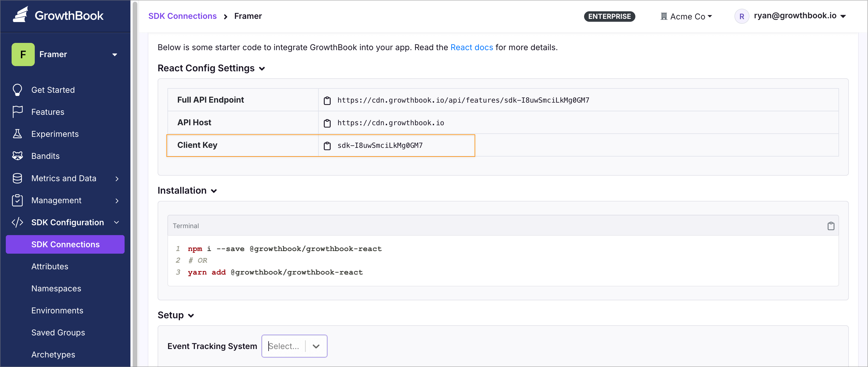Collapse the SDK Configuration submenu
This screenshot has width=868, height=367.
point(116,222)
